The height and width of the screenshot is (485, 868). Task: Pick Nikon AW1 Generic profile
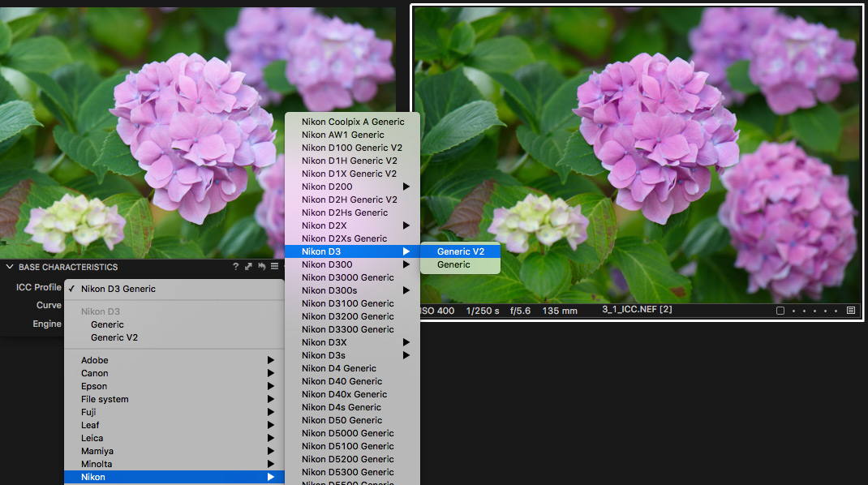pos(352,135)
